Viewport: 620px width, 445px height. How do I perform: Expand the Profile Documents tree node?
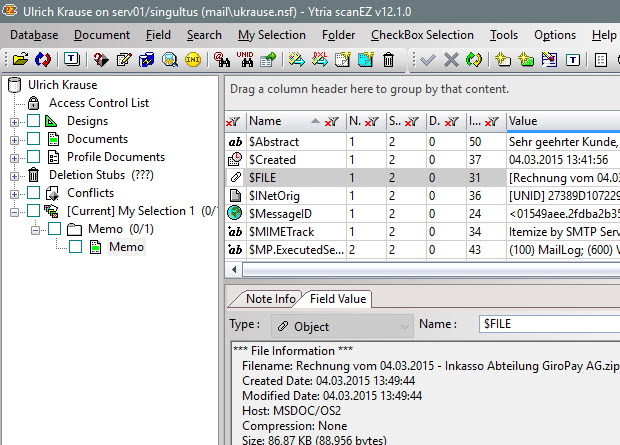coord(14,158)
